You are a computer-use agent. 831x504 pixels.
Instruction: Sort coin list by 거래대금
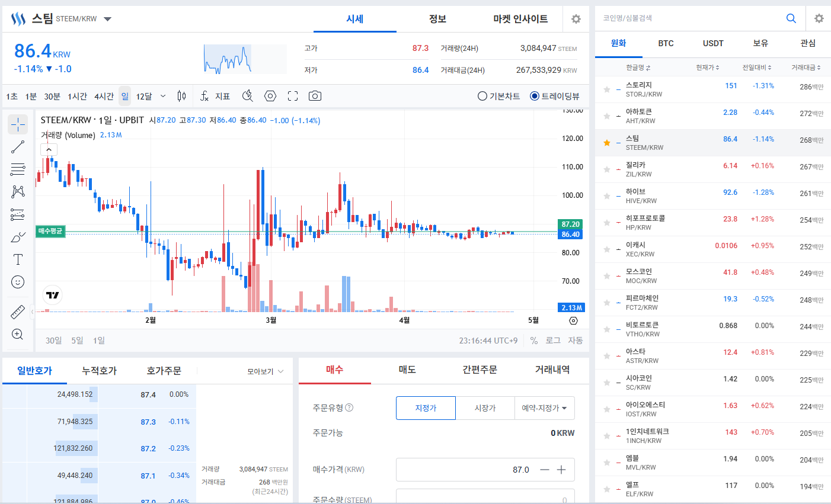point(807,68)
